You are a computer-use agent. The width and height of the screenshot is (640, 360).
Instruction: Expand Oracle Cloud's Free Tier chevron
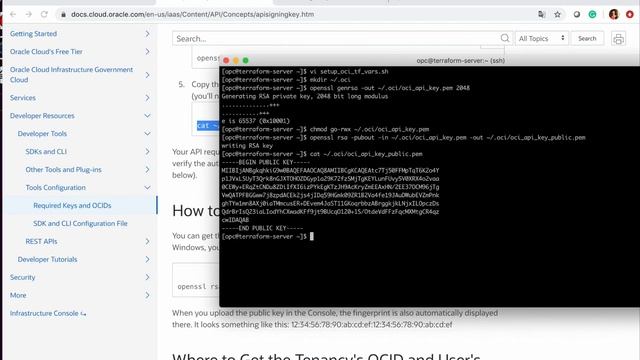coord(147,52)
